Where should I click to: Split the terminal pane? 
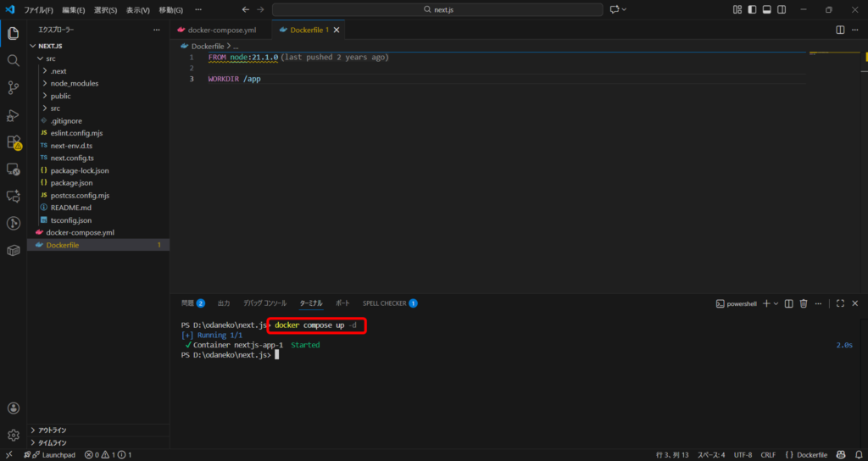[788, 303]
